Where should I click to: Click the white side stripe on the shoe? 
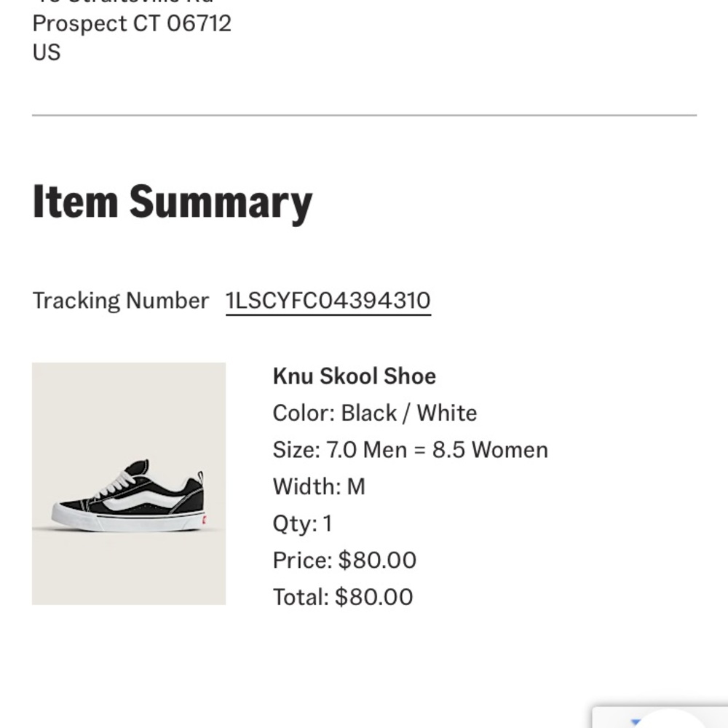coord(142,499)
